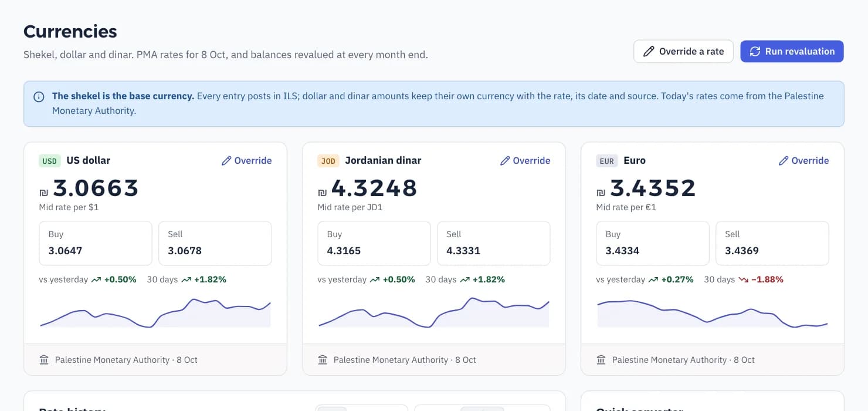
Task: Click the JOD currency badge
Action: (328, 161)
